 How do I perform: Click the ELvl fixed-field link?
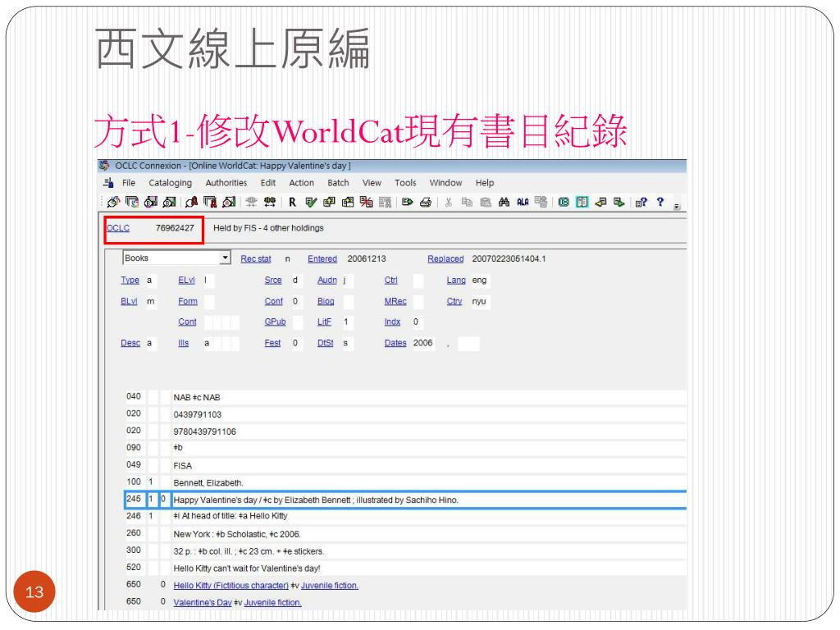coord(186,281)
